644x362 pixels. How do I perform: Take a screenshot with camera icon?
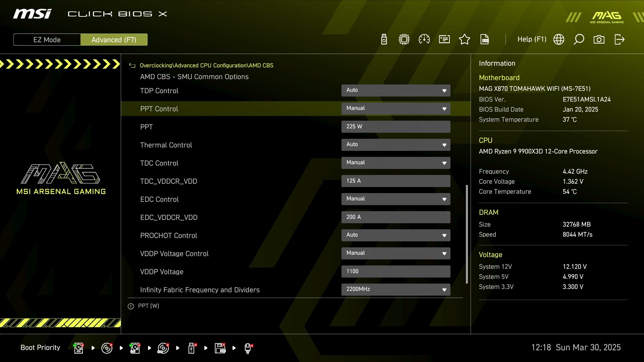pyautogui.click(x=599, y=40)
